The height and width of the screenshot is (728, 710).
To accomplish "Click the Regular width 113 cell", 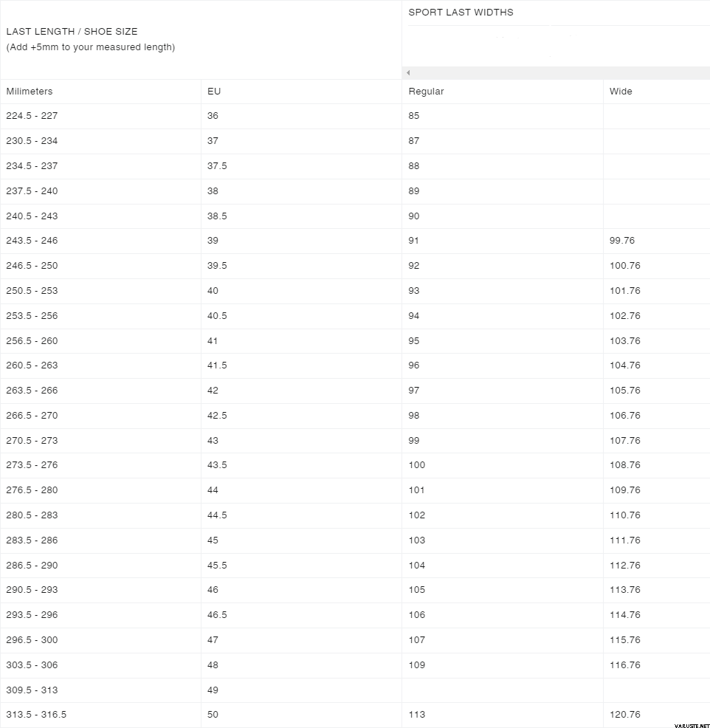I will pyautogui.click(x=416, y=715).
